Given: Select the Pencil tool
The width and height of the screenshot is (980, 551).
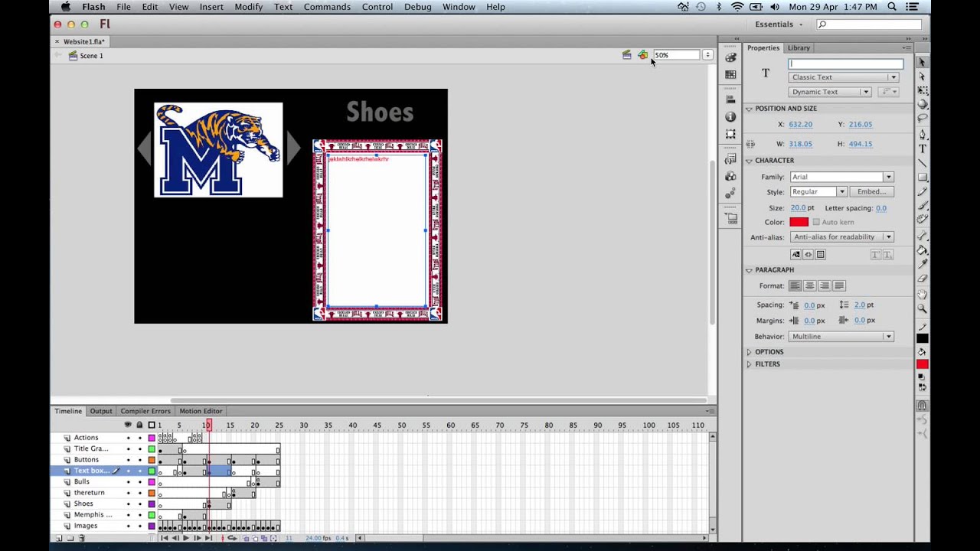Looking at the screenshot, I should click(922, 191).
